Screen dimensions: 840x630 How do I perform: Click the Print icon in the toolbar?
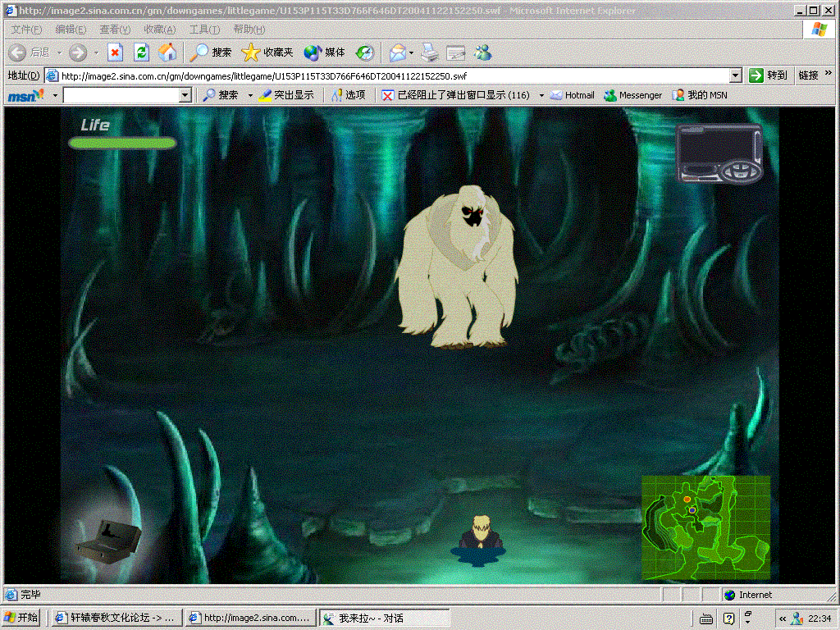click(430, 52)
